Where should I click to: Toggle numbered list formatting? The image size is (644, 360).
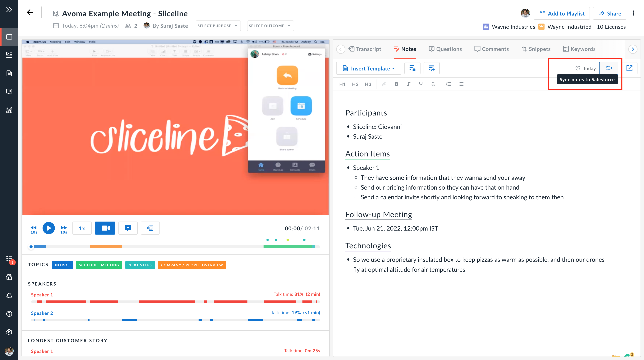tap(449, 84)
